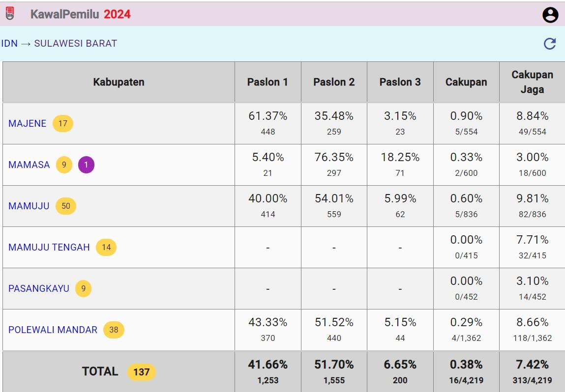
Task: Click the KawalPemilu 2024 site title
Action: [x=81, y=14]
